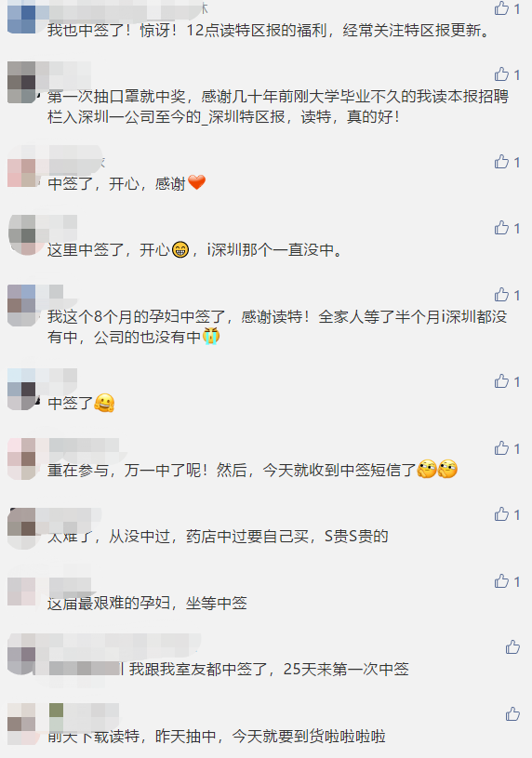Image resolution: width=532 pixels, height=758 pixels.
Task: Click the comment text 25天来第一次中签
Action: point(346,670)
